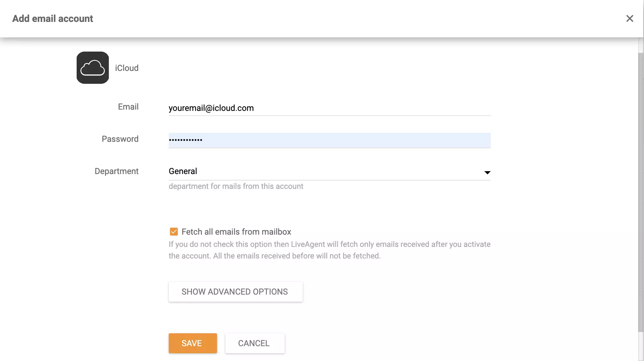The height and width of the screenshot is (361, 644).
Task: Click the Email field label
Action: point(128,106)
